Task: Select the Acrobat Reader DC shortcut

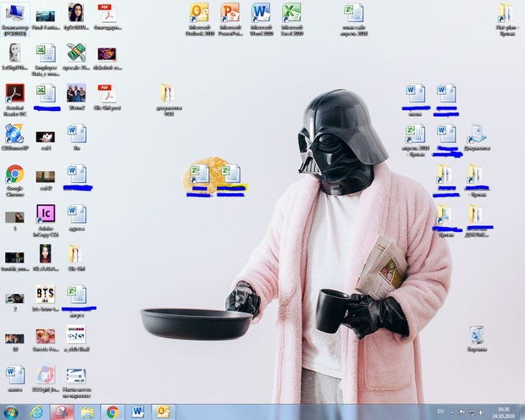Action: point(14,100)
